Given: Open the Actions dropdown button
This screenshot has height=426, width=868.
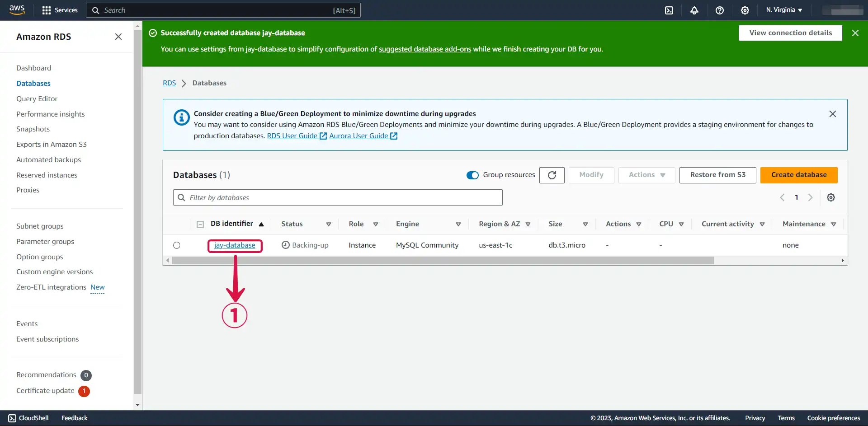Looking at the screenshot, I should [647, 175].
